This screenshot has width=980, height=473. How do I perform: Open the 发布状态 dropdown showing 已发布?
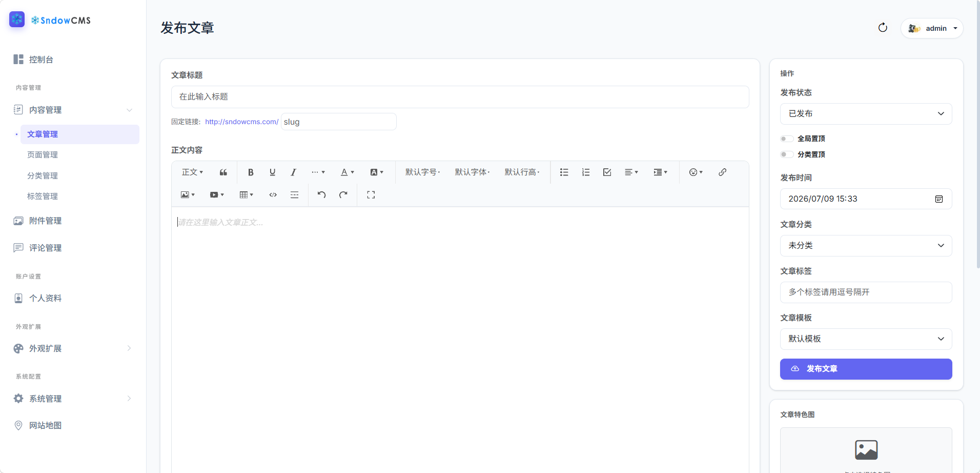click(x=866, y=114)
